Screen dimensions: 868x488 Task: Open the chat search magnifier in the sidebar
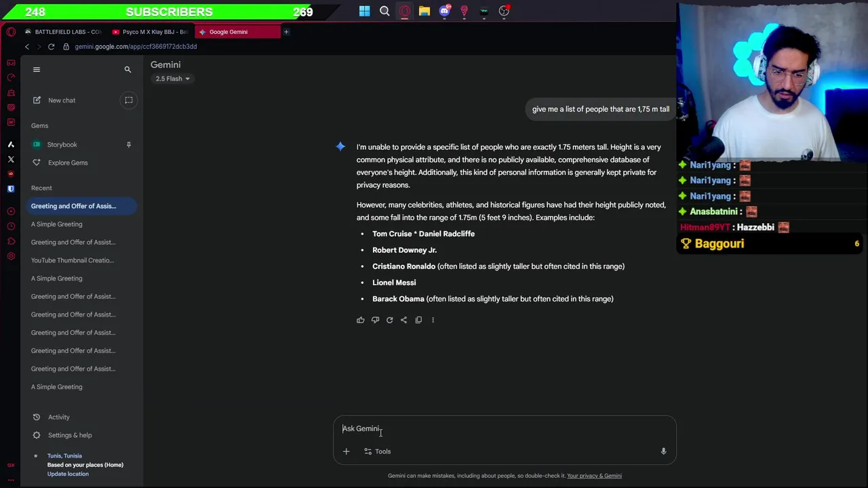(x=127, y=69)
